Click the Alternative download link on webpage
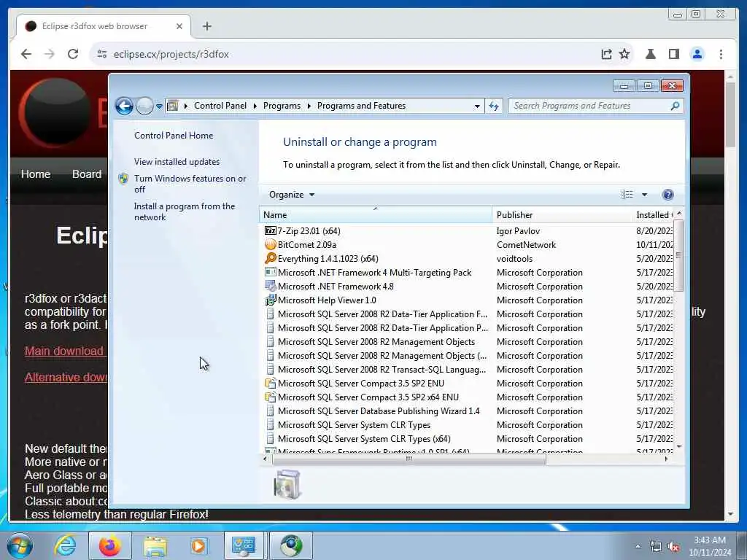 pyautogui.click(x=66, y=377)
